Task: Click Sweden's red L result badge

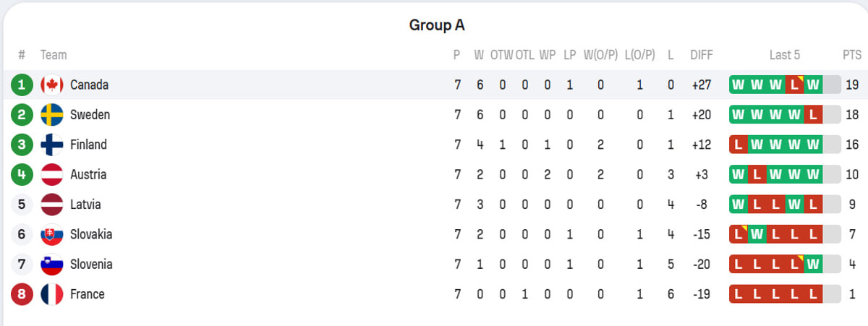Action: 813,115
